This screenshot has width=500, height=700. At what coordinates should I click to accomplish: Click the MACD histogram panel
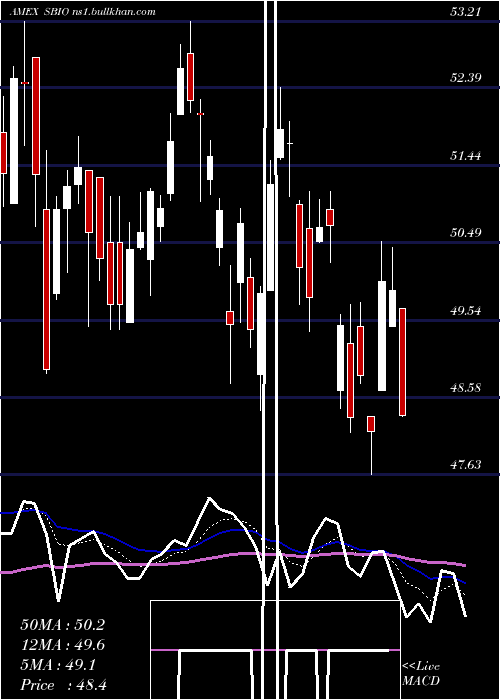(x=275, y=650)
